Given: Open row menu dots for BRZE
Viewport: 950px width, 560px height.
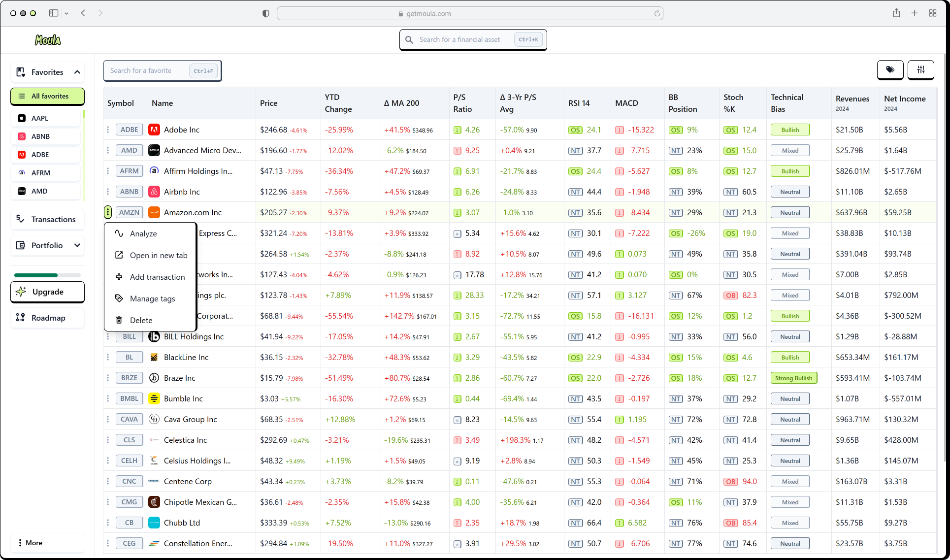Looking at the screenshot, I should 108,378.
